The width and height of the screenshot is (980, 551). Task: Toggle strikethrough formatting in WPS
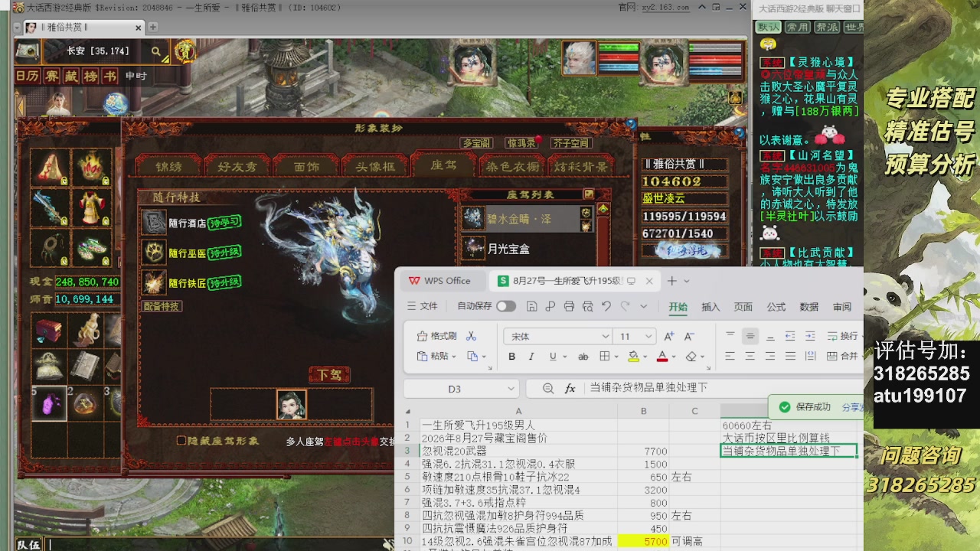point(583,357)
